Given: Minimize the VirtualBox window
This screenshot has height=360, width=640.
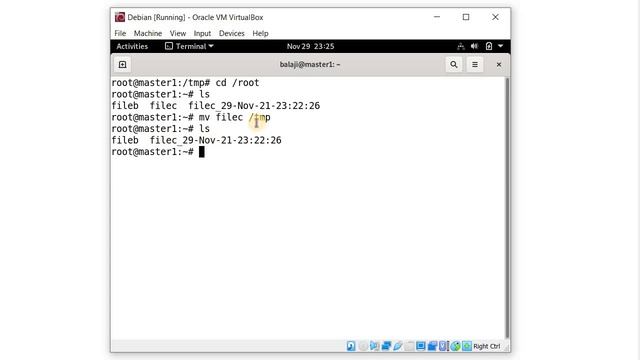Looking at the screenshot, I should (437, 17).
